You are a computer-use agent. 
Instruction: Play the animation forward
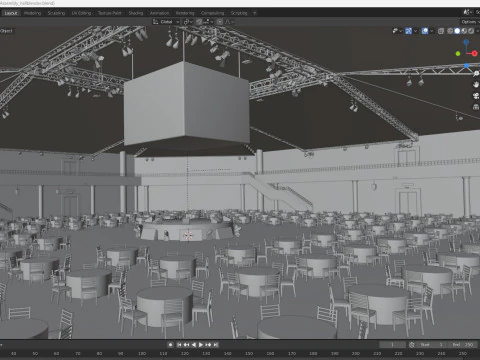(x=201, y=345)
